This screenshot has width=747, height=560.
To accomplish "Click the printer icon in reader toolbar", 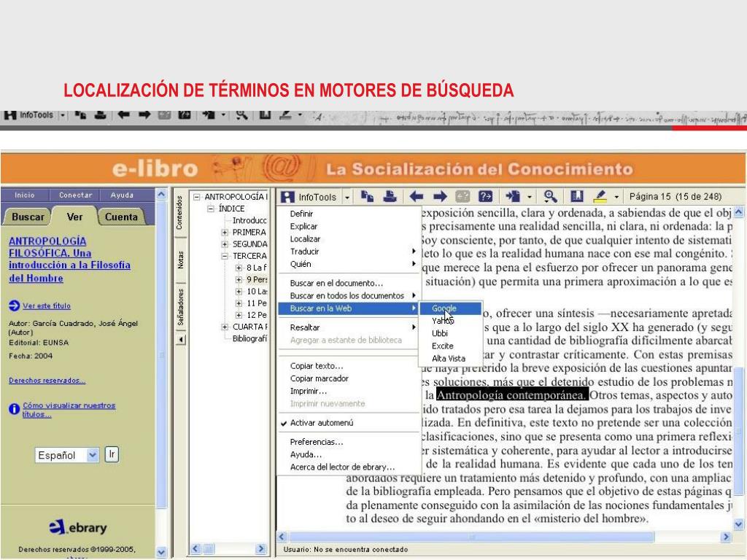I will coord(390,196).
